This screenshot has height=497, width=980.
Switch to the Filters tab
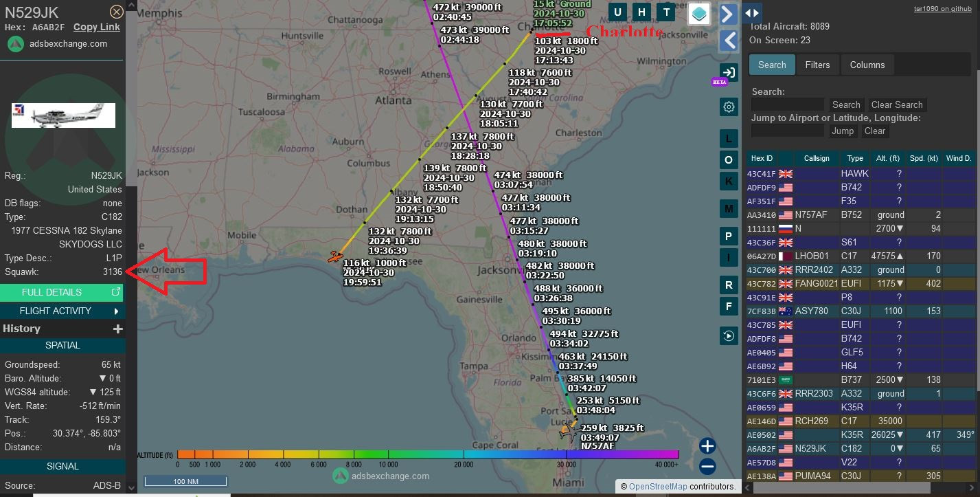coord(817,65)
